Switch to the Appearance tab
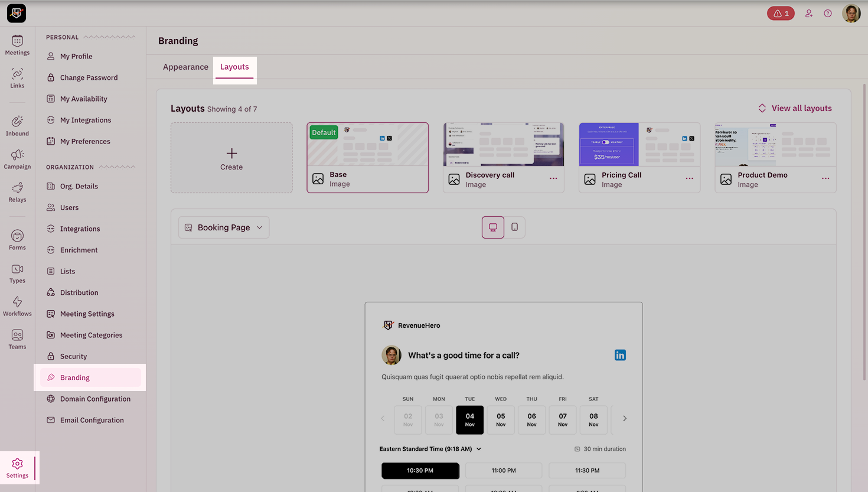 [x=185, y=67]
